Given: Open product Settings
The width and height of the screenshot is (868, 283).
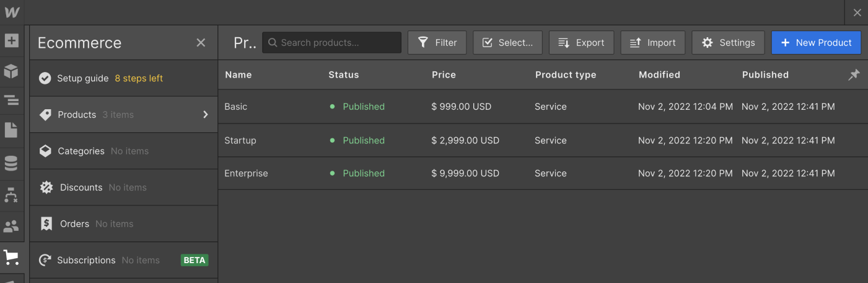Looking at the screenshot, I should (728, 43).
